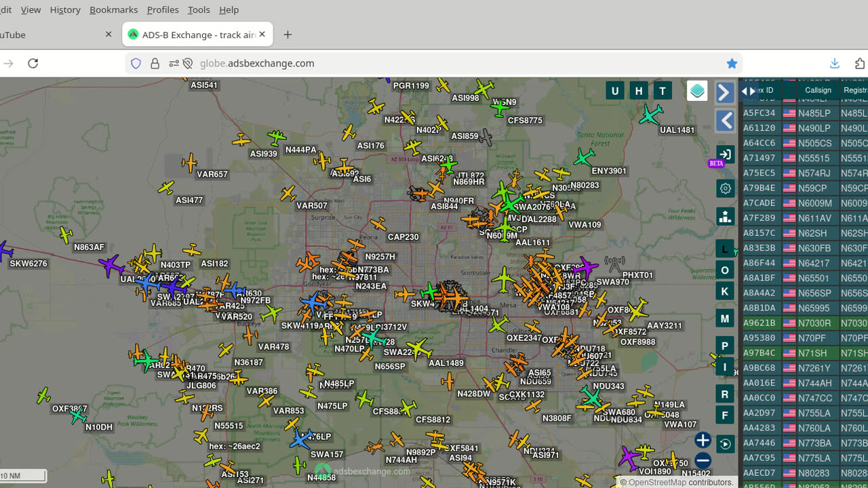
Task: Click the sidebar width toggle arrows
Action: (748, 91)
